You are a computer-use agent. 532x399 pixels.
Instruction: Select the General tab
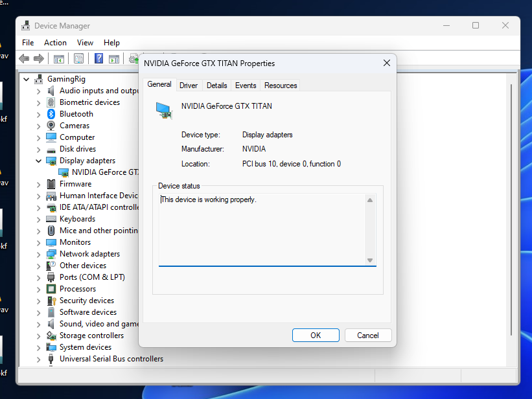[x=159, y=84]
